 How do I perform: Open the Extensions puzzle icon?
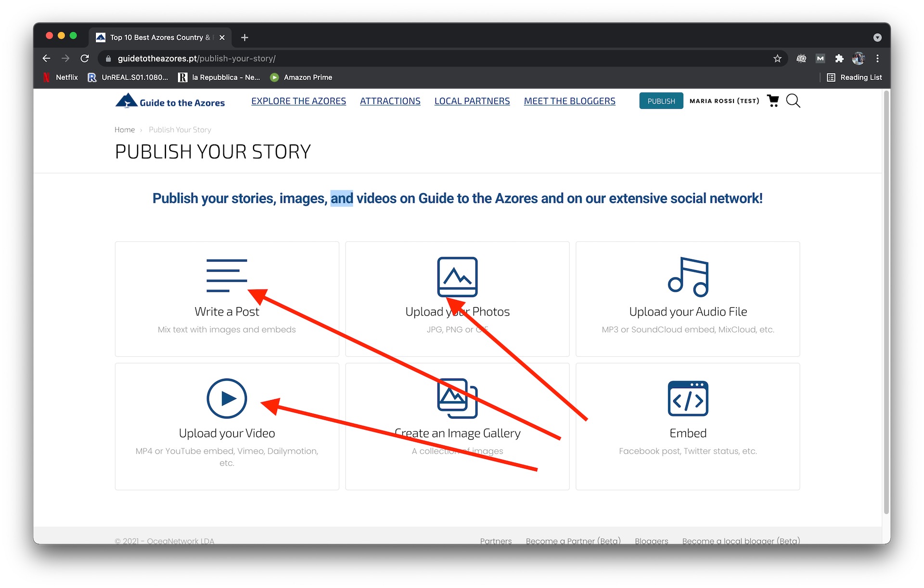(x=839, y=58)
